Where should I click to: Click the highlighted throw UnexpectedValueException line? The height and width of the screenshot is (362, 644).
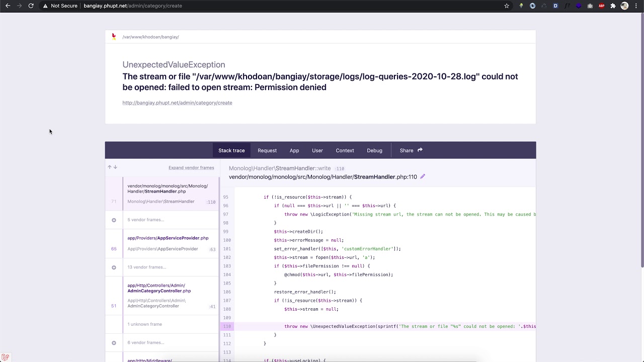click(x=410, y=326)
